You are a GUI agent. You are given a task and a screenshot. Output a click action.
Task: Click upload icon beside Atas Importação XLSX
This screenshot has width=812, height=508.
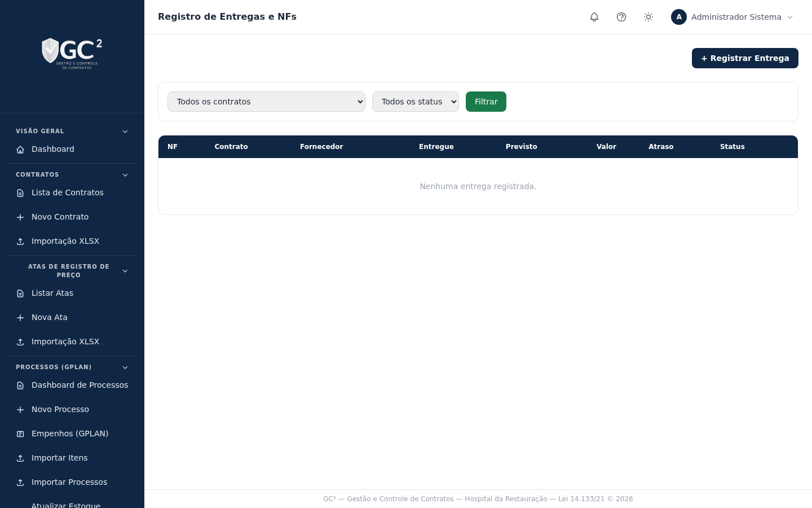(20, 342)
